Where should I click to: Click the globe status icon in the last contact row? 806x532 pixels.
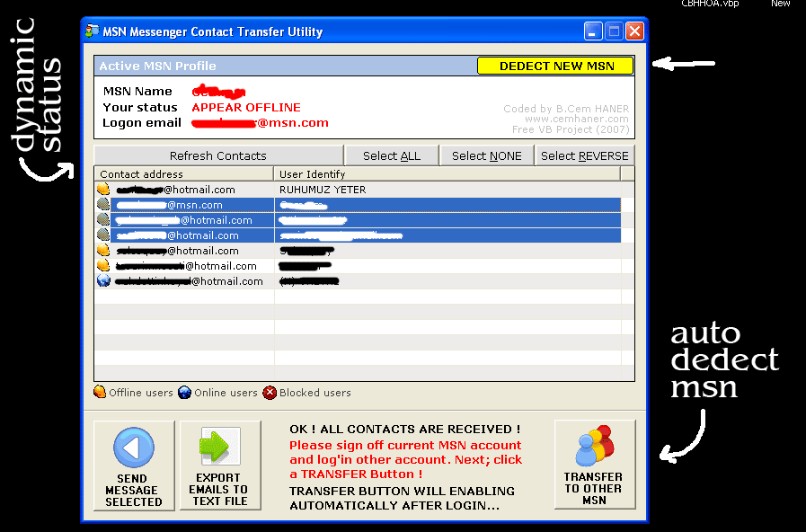click(x=104, y=281)
